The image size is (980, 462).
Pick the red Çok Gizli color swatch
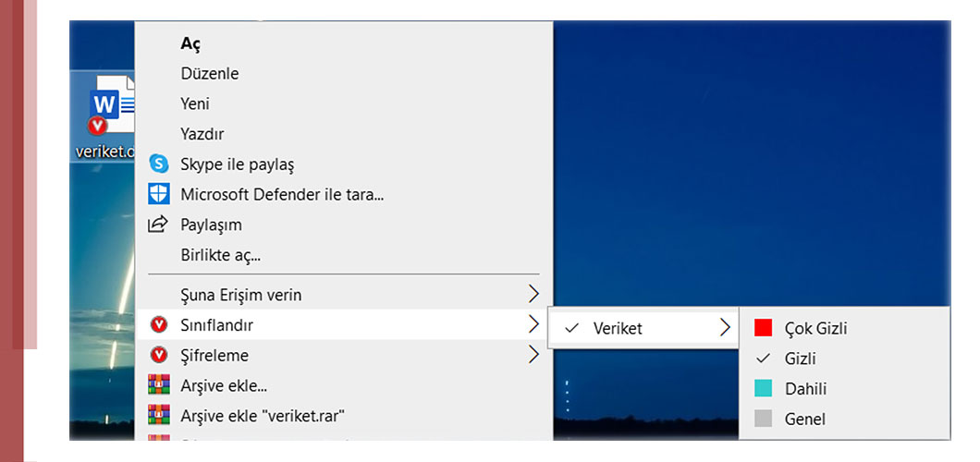[x=763, y=328]
